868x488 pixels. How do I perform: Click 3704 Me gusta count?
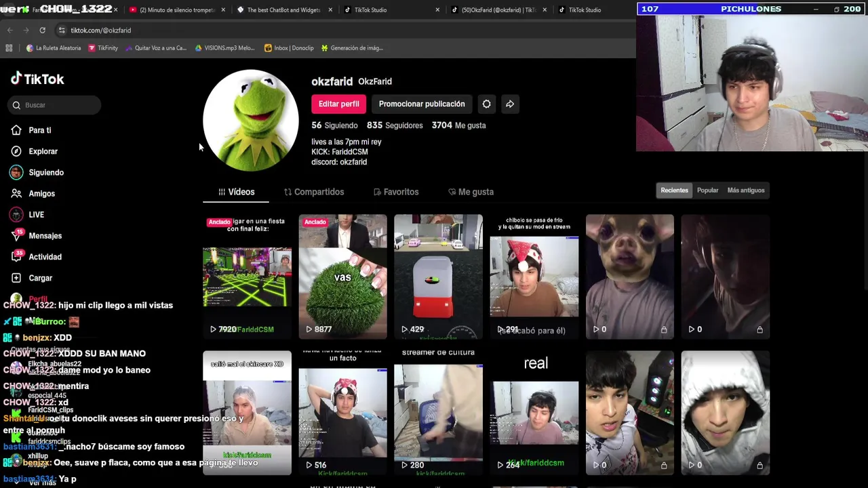(459, 125)
